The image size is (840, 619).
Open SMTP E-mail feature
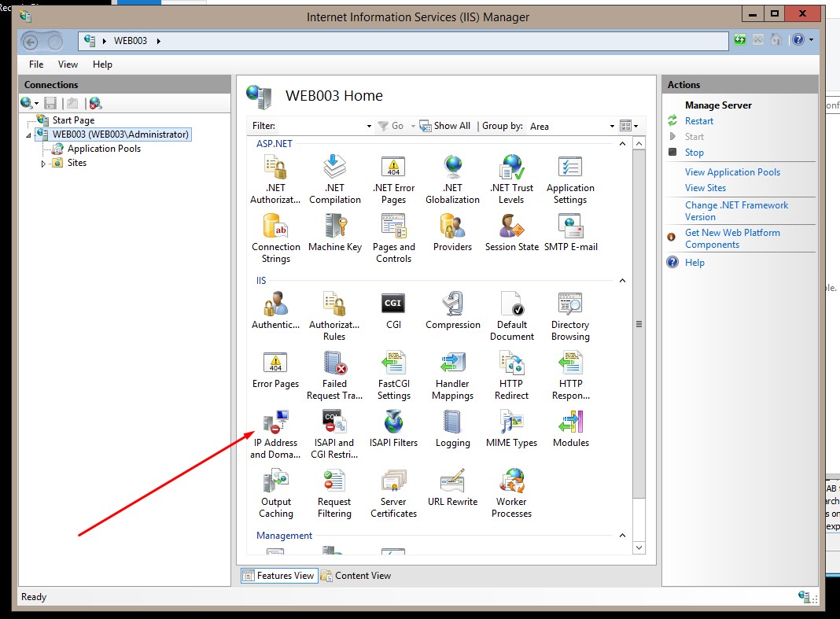coord(570,233)
